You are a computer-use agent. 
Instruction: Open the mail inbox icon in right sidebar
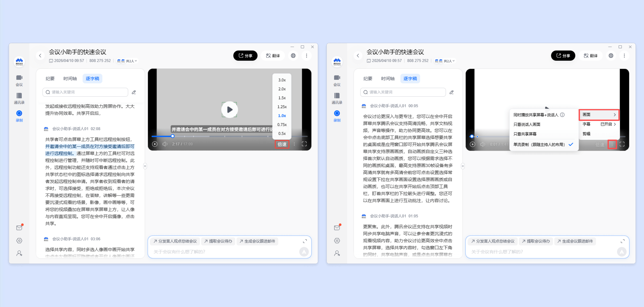[337, 228]
